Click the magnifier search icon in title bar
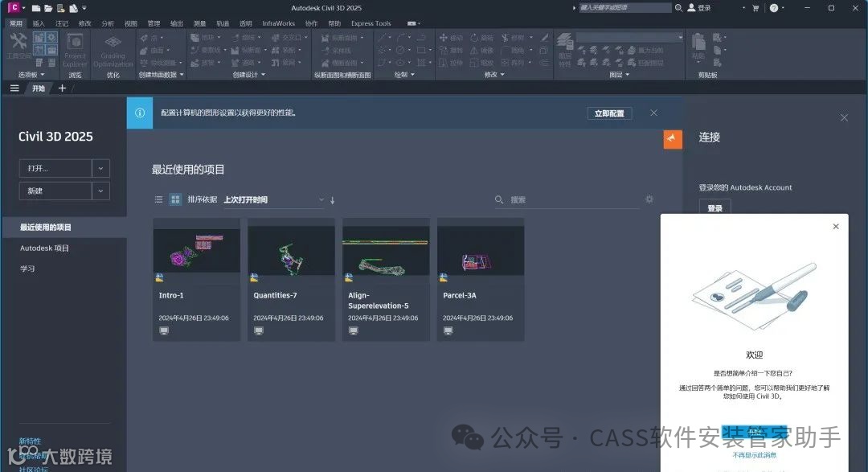This screenshot has height=472, width=868. 678,8
